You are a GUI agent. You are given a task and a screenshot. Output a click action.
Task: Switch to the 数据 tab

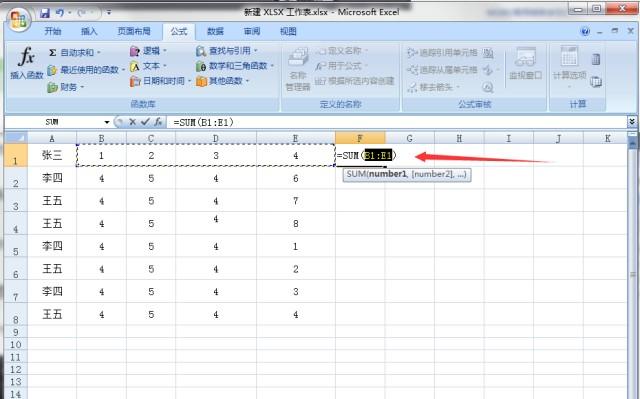pos(215,31)
